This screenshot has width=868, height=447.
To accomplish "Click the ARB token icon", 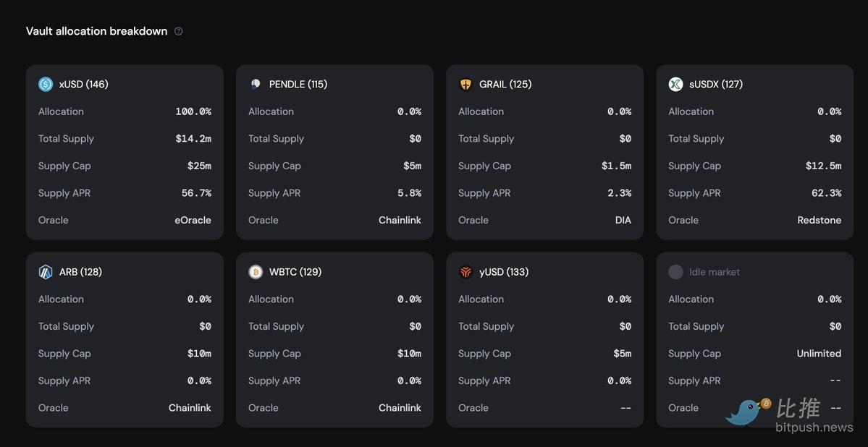I will click(x=46, y=272).
